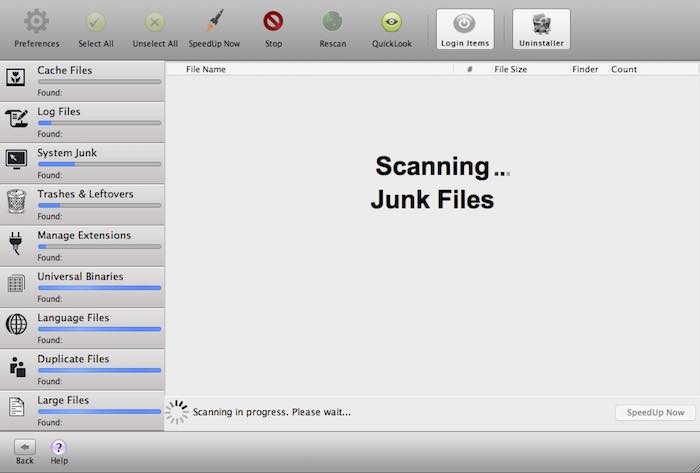This screenshot has width=700, height=473.
Task: Click the 'Large Files' label
Action: coord(63,400)
